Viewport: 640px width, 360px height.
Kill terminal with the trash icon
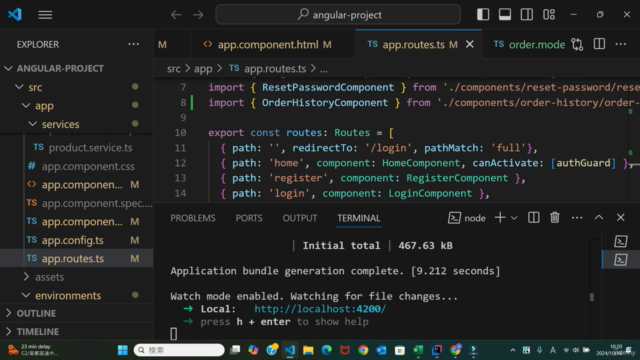[x=555, y=218]
